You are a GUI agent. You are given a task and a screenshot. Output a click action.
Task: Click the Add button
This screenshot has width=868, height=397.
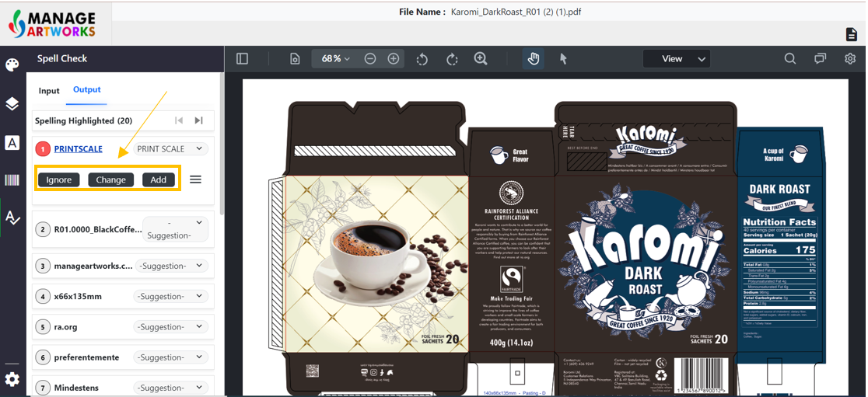pyautogui.click(x=159, y=179)
